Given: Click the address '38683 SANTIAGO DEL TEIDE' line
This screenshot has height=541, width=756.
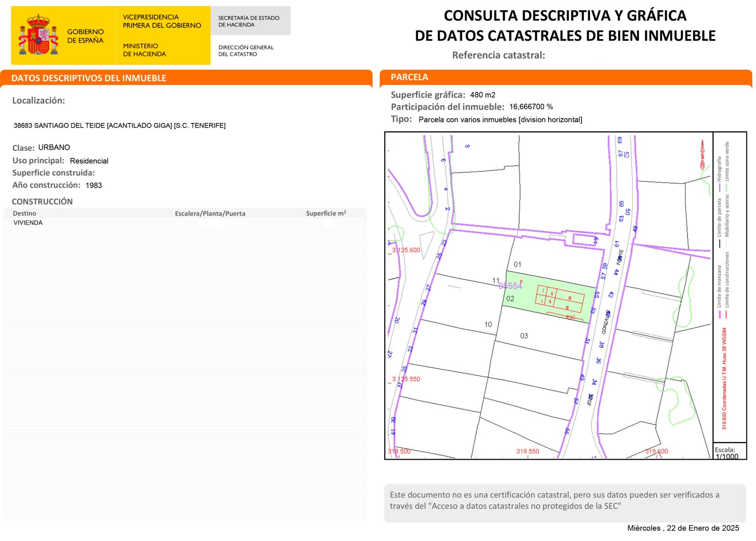Looking at the screenshot, I should (x=120, y=125).
